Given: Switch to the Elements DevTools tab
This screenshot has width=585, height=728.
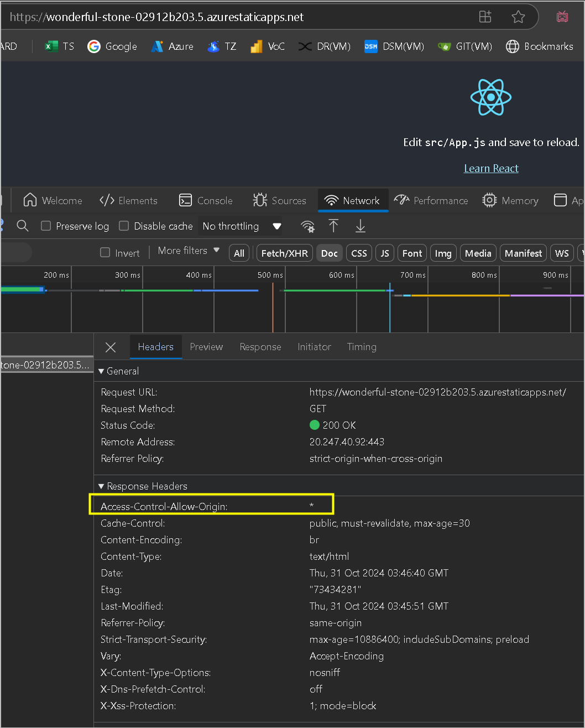Looking at the screenshot, I should (128, 201).
